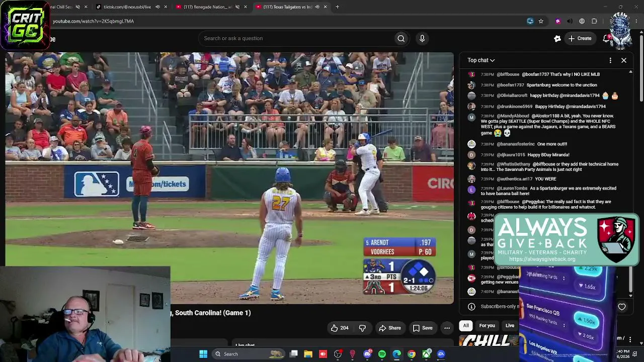Image resolution: width=644 pixels, height=362 pixels.
Task: Open the EA app from the taskbar
Action: coord(441,354)
